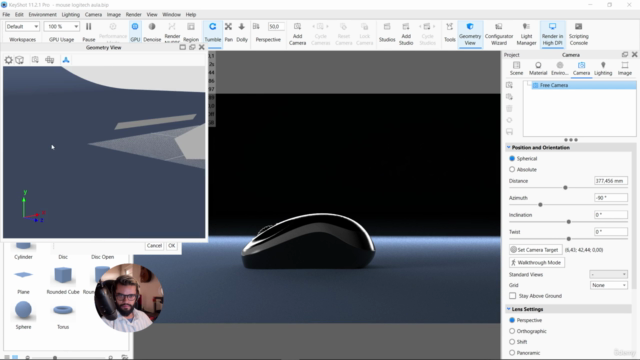This screenshot has height=360, width=640.
Task: Launch the Configurator Wizard
Action: click(499, 33)
